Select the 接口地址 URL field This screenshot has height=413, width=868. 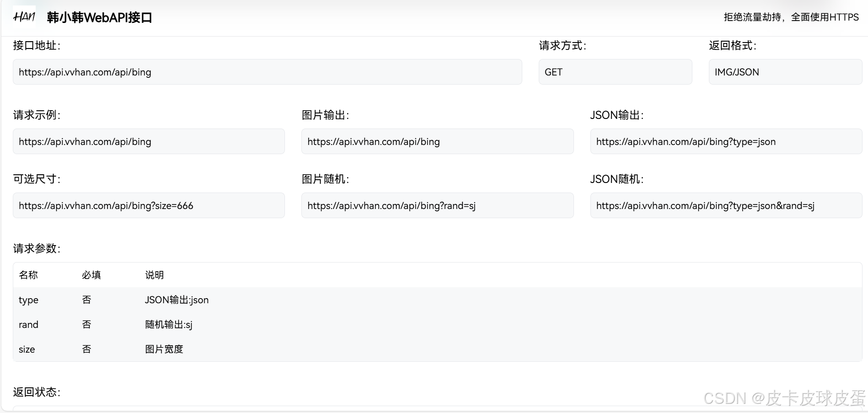[x=267, y=72]
